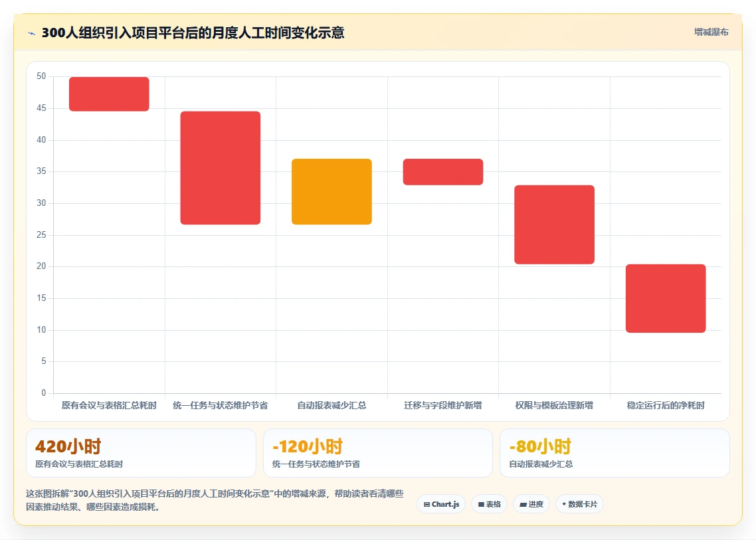Click the description paragraph starting 这张图拆解
This screenshot has height=540, width=756.
(x=215, y=500)
